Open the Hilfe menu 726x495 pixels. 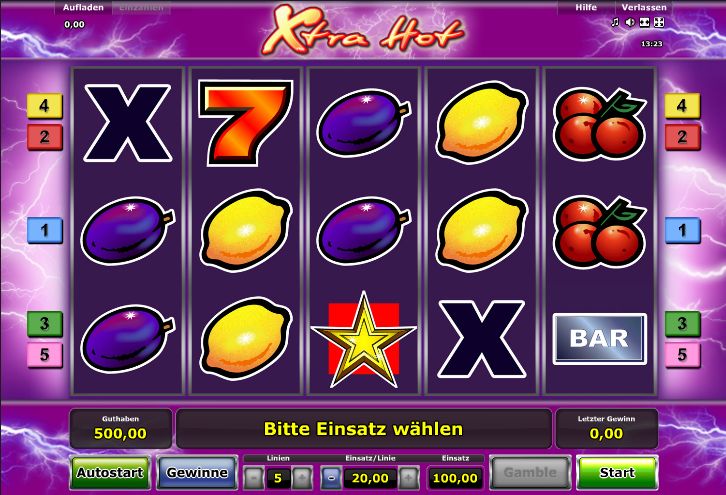coord(586,7)
